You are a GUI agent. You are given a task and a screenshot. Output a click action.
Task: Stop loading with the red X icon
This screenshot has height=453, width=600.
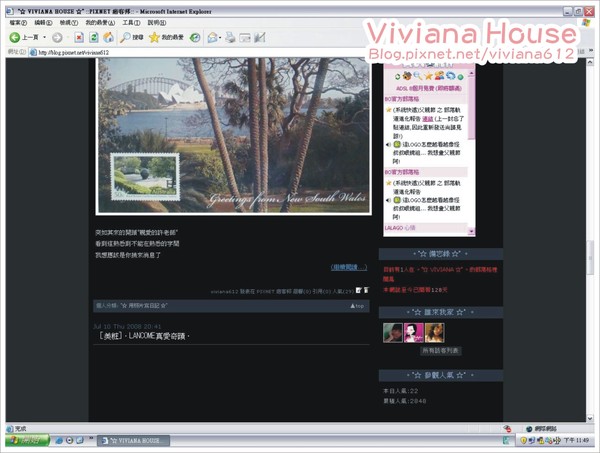coord(79,37)
